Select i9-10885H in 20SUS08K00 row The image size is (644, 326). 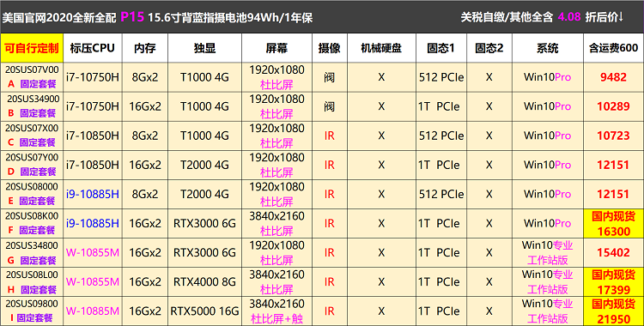[93, 223]
